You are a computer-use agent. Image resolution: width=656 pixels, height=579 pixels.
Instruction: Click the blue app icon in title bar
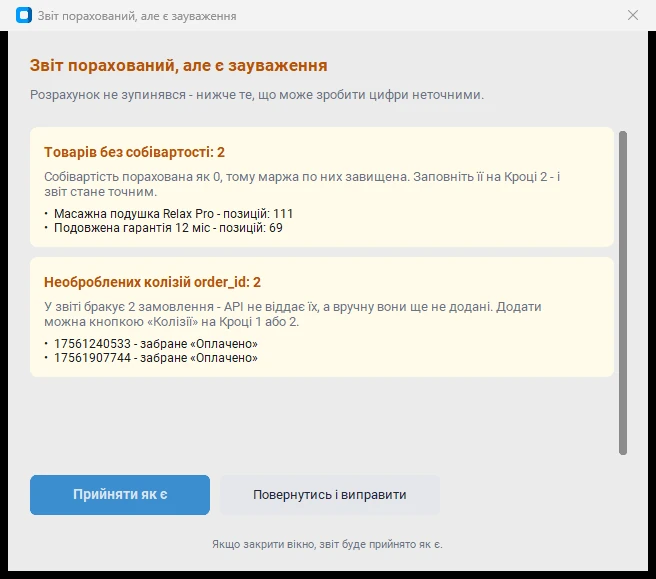pyautogui.click(x=24, y=15)
